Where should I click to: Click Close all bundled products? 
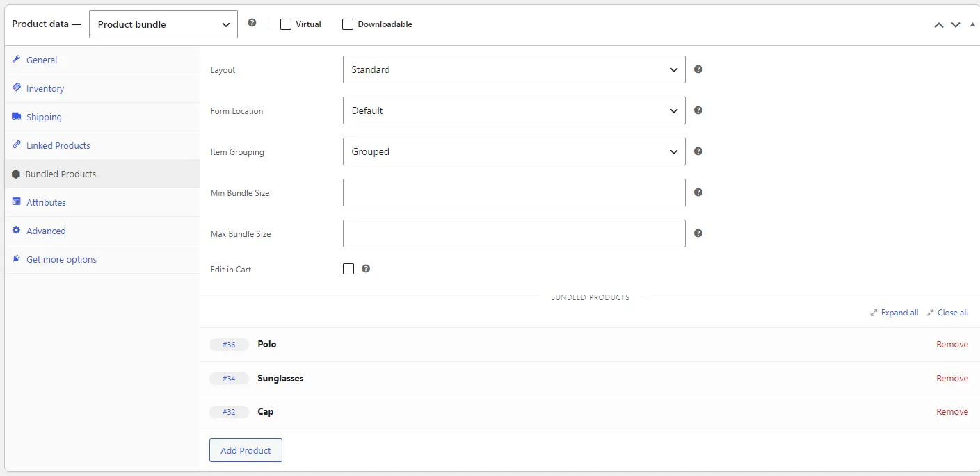pyautogui.click(x=947, y=313)
